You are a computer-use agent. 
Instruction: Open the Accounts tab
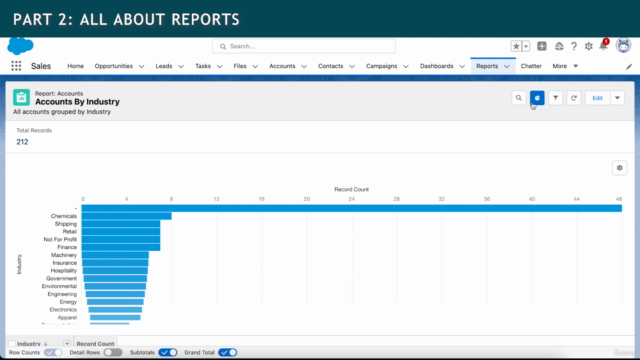[282, 66]
